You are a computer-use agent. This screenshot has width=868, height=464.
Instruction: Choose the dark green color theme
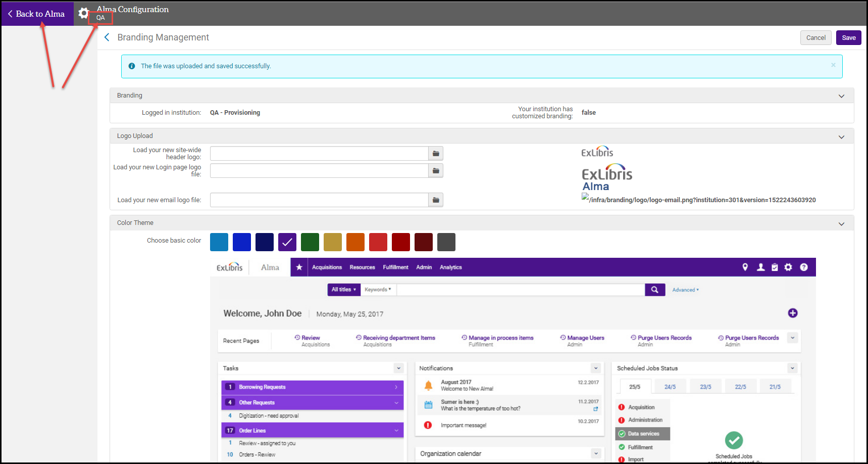310,242
